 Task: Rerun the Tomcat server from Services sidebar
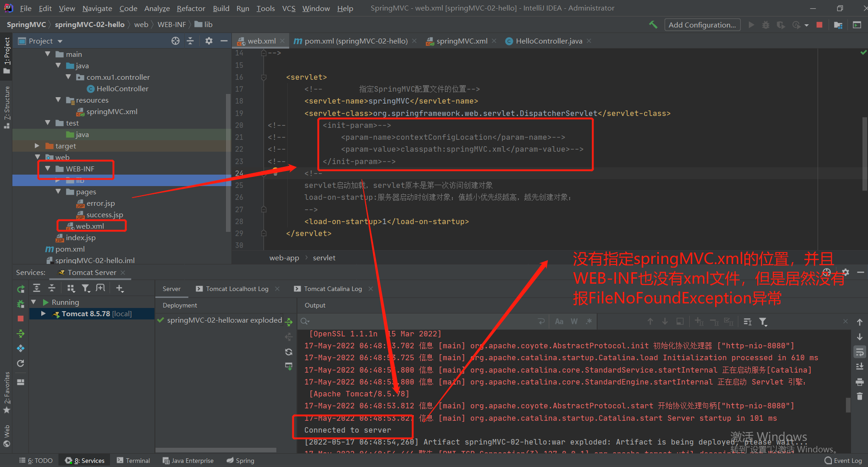21,289
